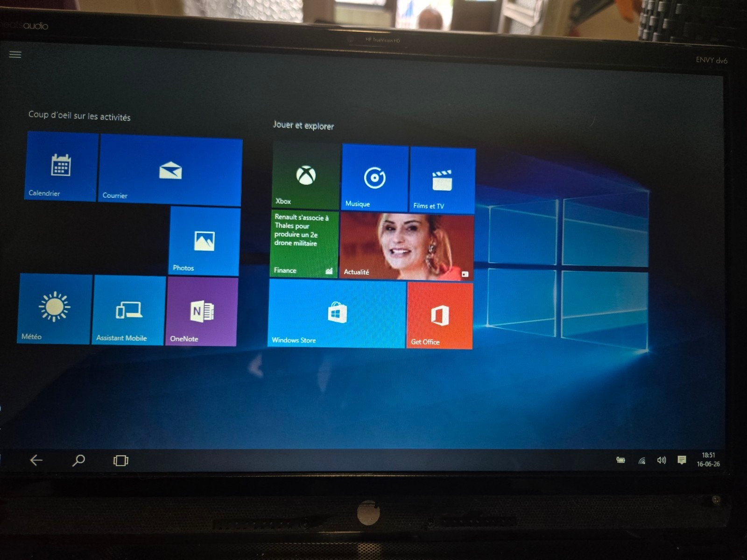
Task: Launch the Assistant Mobile tile
Action: (x=129, y=310)
